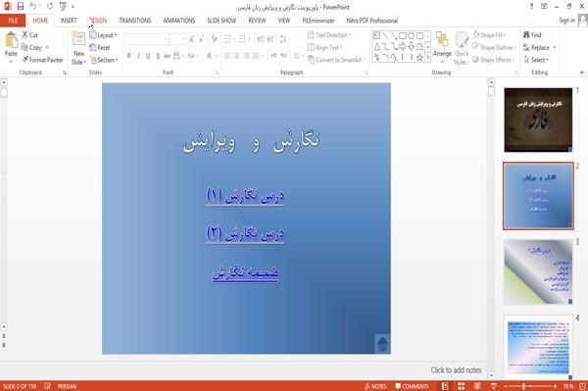This screenshot has width=588, height=391.
Task: Click Quick Styles button
Action: pos(462,49)
